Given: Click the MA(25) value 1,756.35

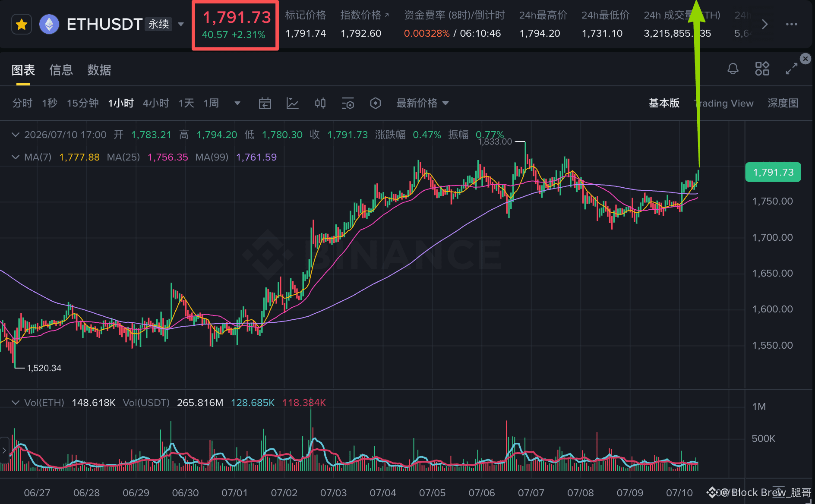Looking at the screenshot, I should [x=168, y=157].
